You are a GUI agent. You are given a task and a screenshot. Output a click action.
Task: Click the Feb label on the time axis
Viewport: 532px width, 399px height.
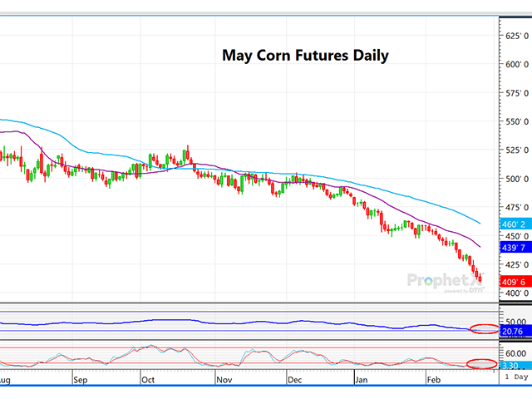pos(433,380)
